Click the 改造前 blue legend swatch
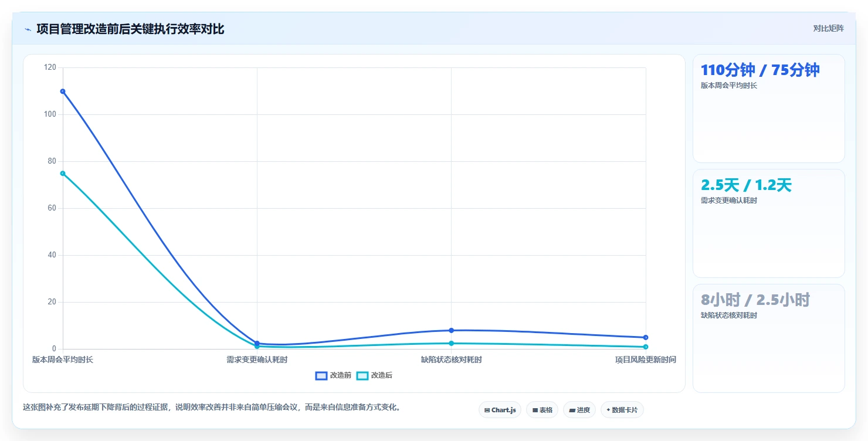Image resolution: width=868 pixels, height=441 pixels. pyautogui.click(x=321, y=375)
